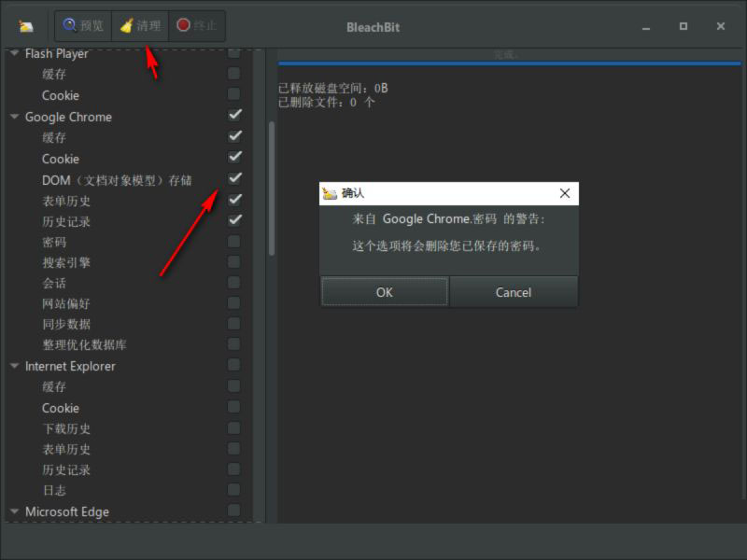
Task: Select the Google Chrome tree row
Action: (x=129, y=117)
